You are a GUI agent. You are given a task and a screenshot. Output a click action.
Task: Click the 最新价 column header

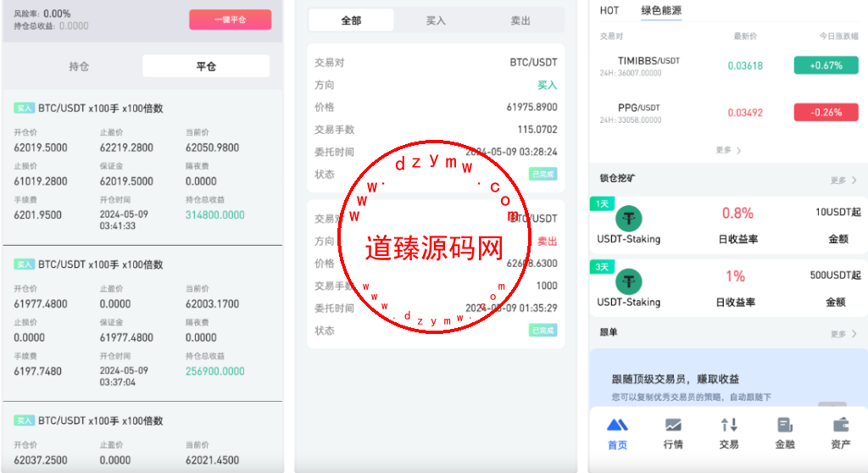(x=745, y=36)
